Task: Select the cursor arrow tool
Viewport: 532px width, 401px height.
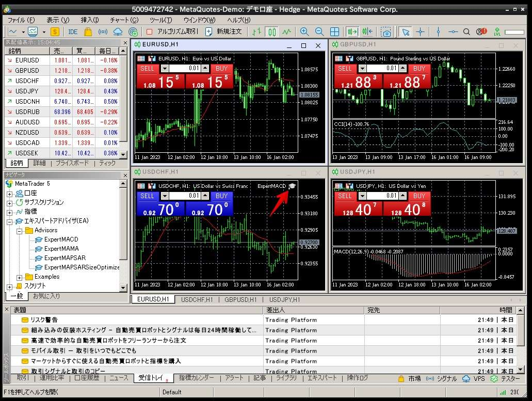Action: coord(406,32)
